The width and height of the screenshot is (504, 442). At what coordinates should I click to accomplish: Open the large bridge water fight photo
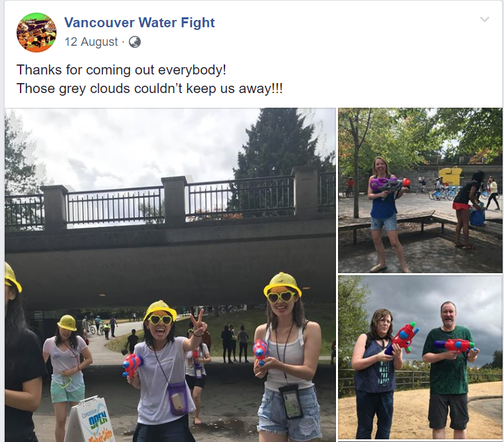pos(170,275)
